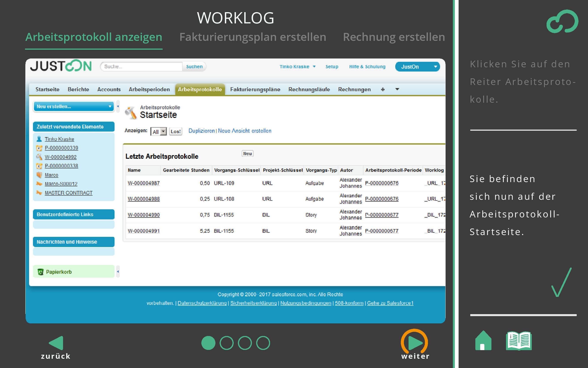Image resolution: width=588 pixels, height=368 pixels.
Task: Click the JustOn cloud logo at top right
Action: coord(562,21)
